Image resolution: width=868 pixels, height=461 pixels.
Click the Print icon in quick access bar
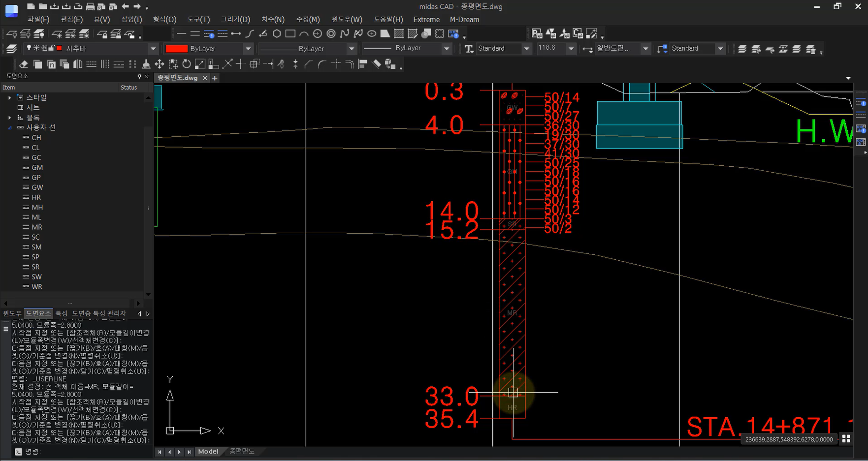[x=90, y=6]
